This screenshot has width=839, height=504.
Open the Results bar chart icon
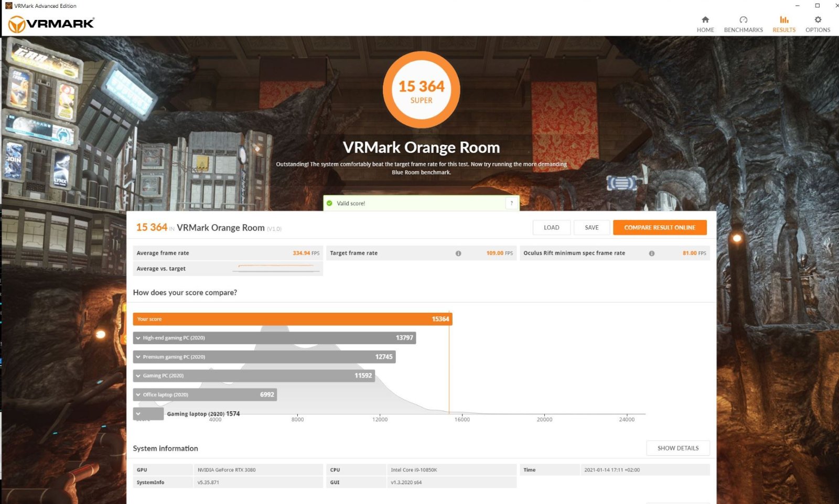(784, 20)
